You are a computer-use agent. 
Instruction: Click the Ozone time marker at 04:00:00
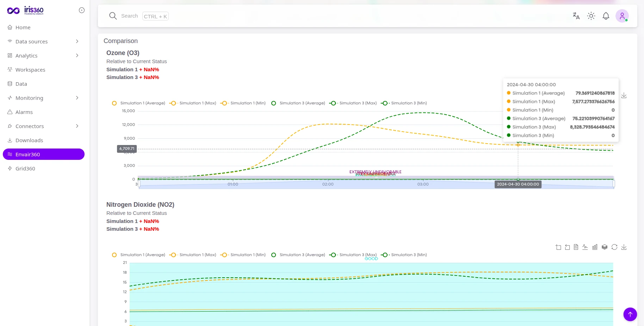(518, 184)
